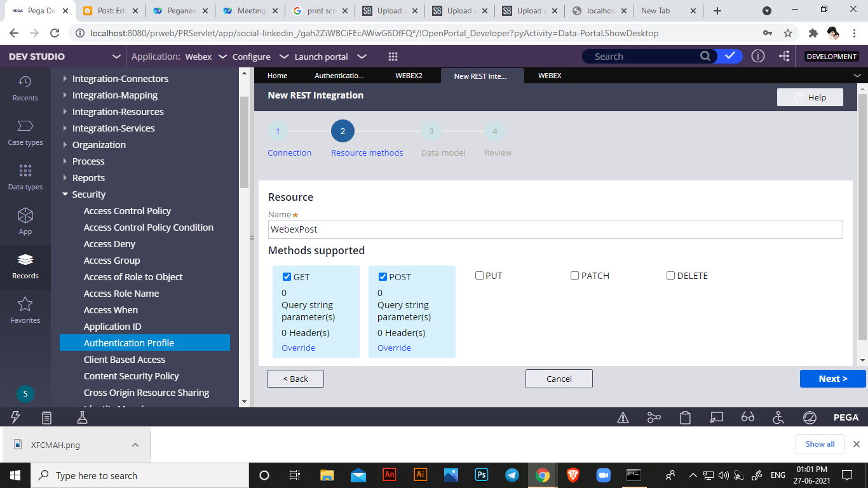
Task: Enable the PATCH method checkbox
Action: tap(575, 276)
